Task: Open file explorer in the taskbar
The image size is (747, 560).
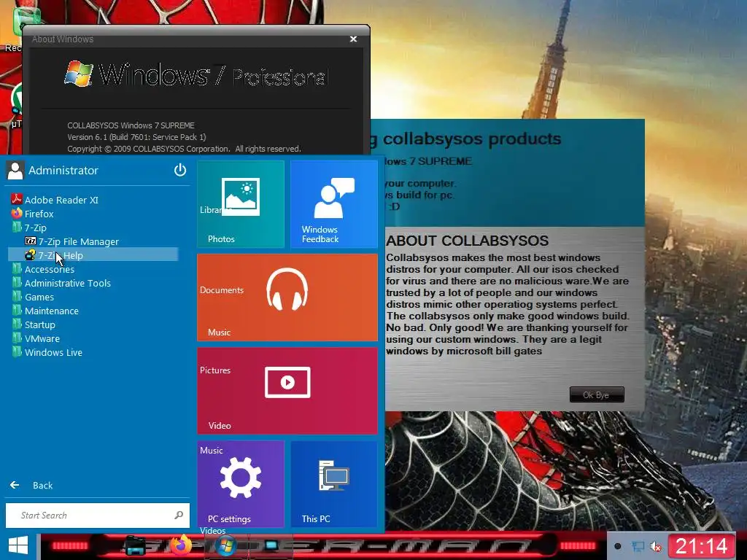Action: pyautogui.click(x=135, y=545)
